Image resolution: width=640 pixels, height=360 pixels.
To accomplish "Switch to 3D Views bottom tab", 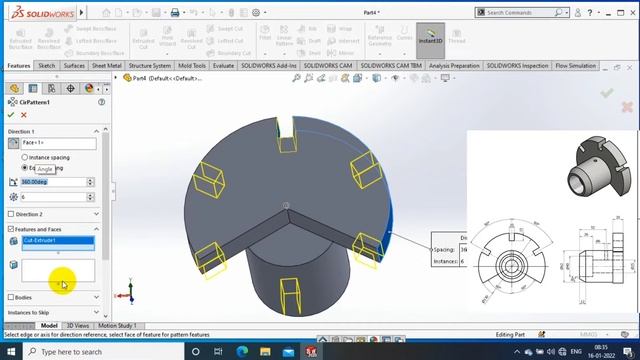I will coord(78,325).
